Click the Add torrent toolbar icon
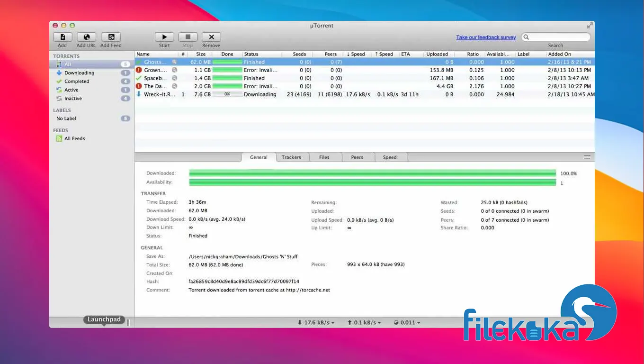This screenshot has width=644, height=364. tap(62, 37)
